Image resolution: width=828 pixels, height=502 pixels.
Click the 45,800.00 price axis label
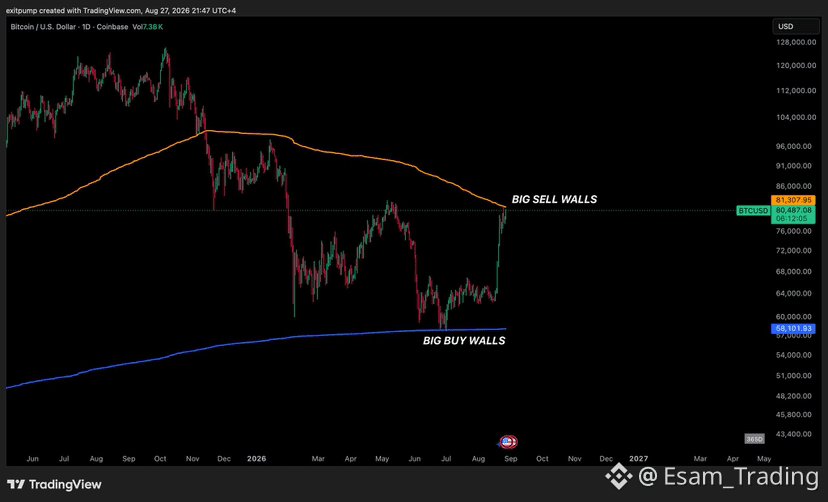(796, 414)
